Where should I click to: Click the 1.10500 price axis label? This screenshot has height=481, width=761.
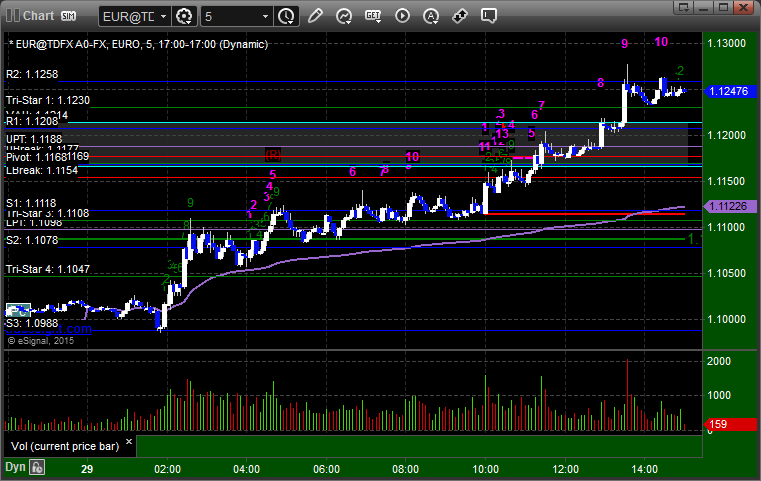click(727, 273)
